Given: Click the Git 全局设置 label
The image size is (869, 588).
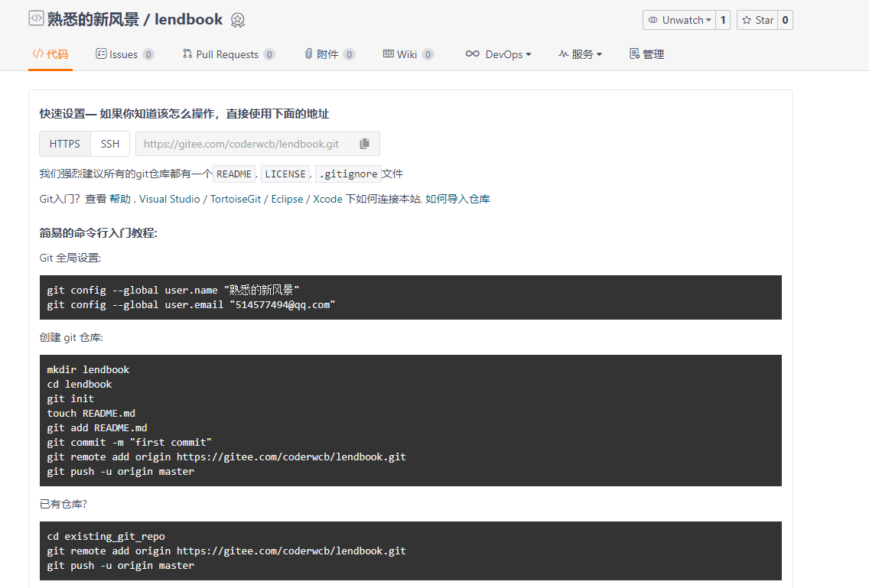Looking at the screenshot, I should (x=70, y=258).
